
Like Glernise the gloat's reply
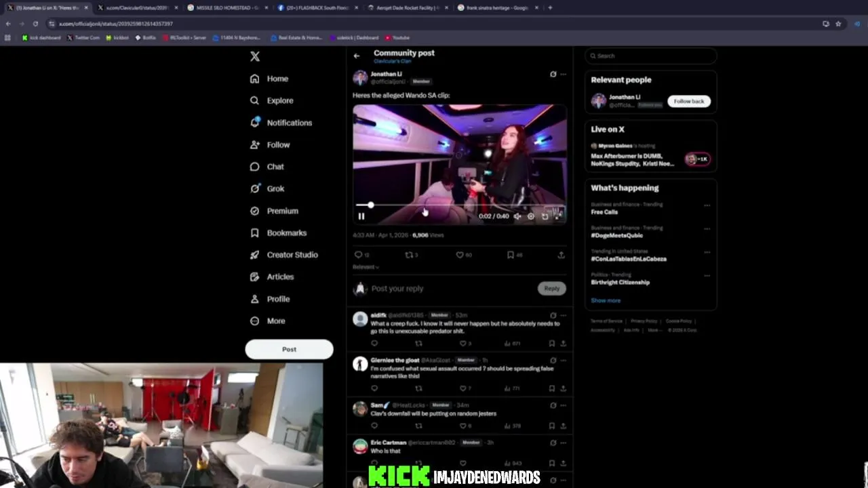(x=462, y=388)
